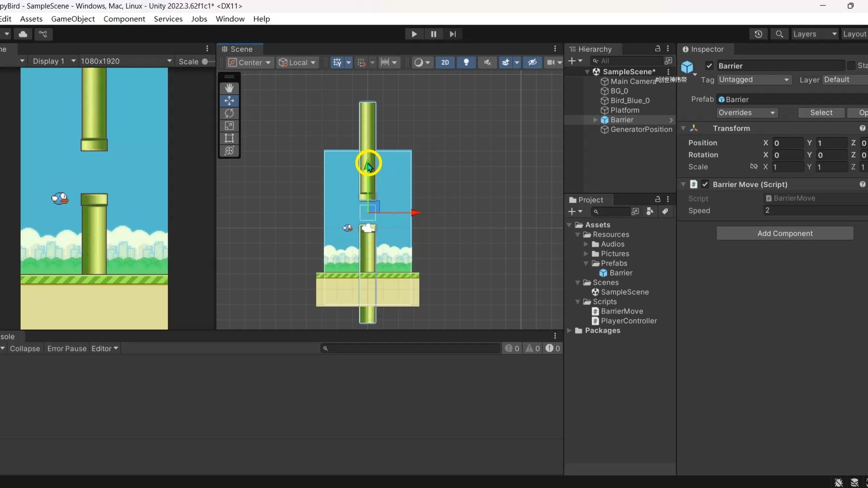Click the prefab Select button
The height and width of the screenshot is (488, 868).
coord(821,113)
